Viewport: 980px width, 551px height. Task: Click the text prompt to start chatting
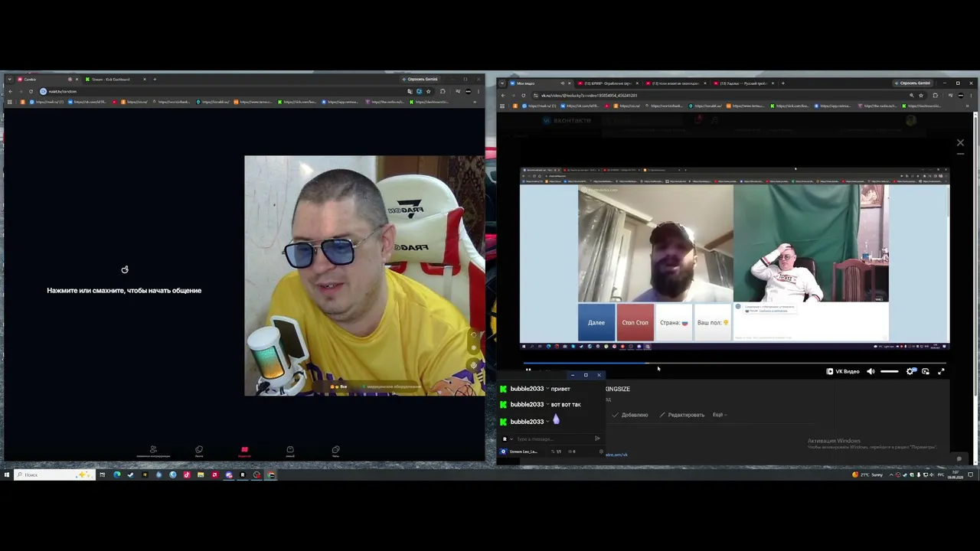[x=124, y=291]
